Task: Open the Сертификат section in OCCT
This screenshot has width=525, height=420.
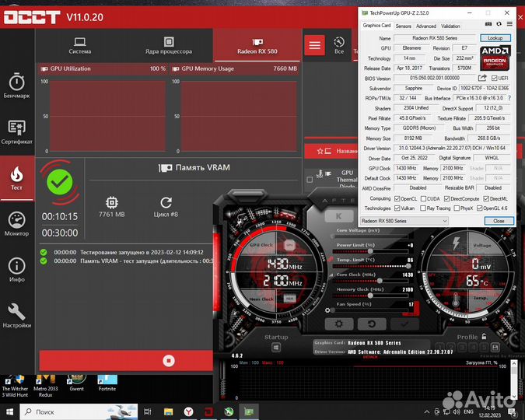Action: pos(17,132)
